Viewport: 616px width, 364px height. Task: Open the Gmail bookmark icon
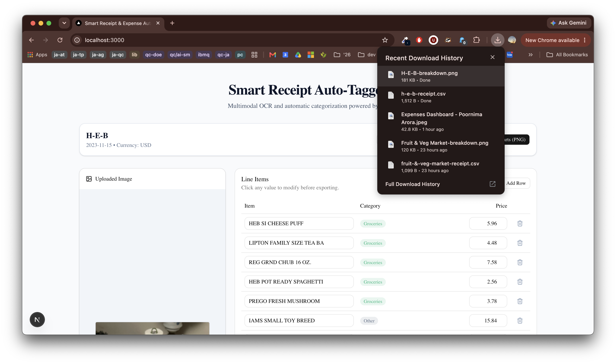tap(272, 55)
